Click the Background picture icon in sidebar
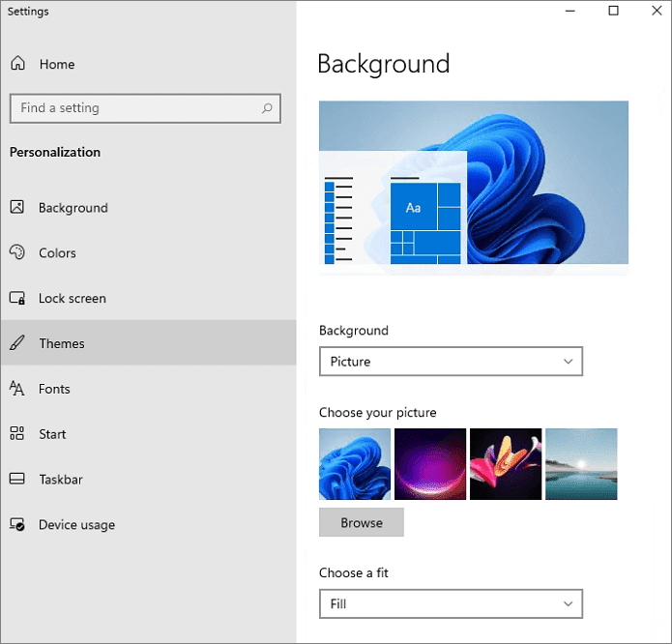672x644 pixels. [x=17, y=208]
